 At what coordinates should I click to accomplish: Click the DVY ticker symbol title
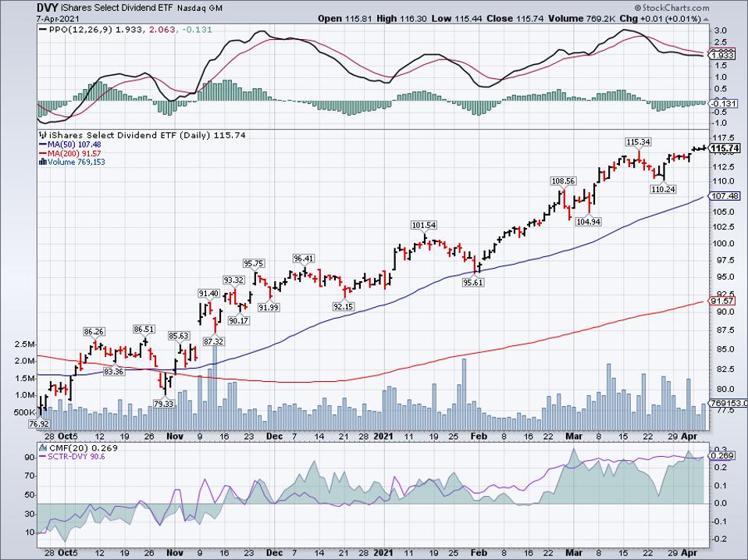pos(48,8)
